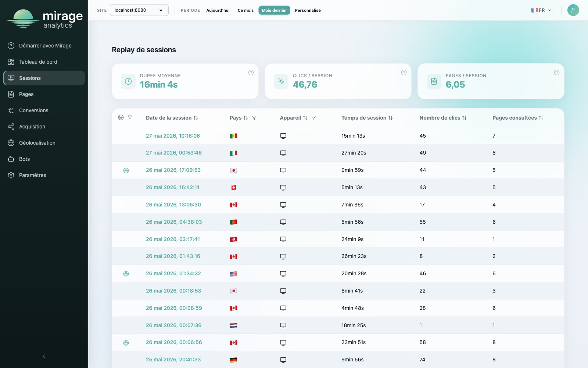588x368 pixels.
Task: Open help for Pages / Session card
Action: click(557, 72)
